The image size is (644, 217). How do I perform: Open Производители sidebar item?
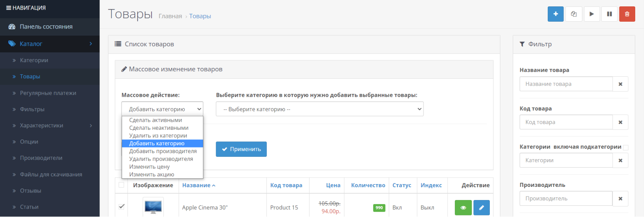coord(50,158)
